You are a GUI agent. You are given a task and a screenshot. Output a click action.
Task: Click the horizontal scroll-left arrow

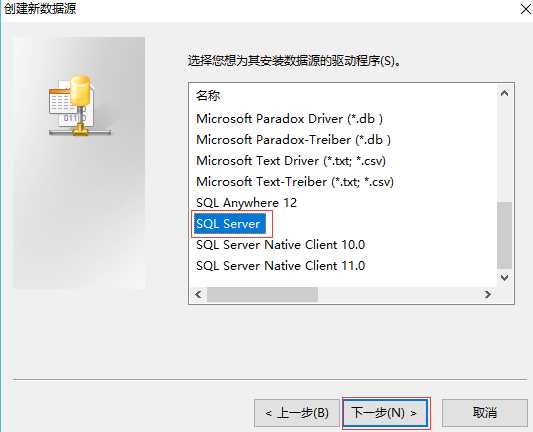click(x=199, y=294)
